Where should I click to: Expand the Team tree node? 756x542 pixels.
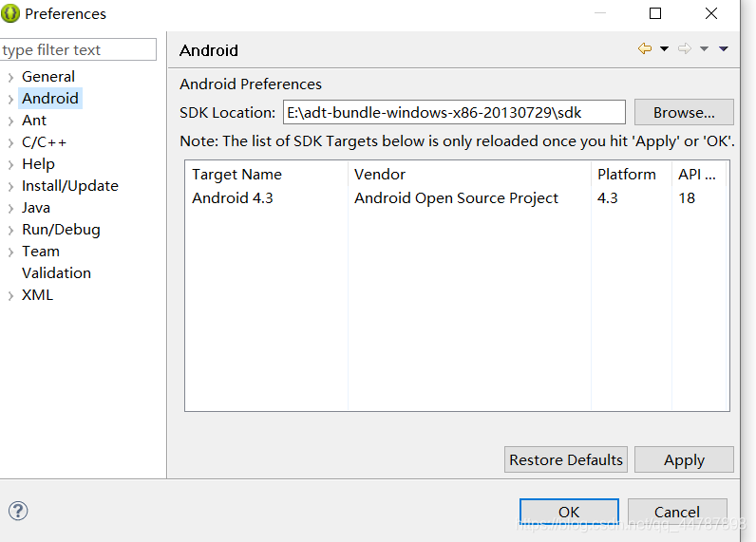[x=10, y=252]
